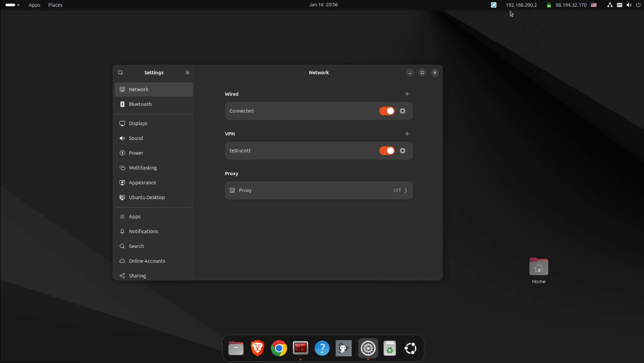644x363 pixels.
Task: Add a new VPN connection
Action: point(407,134)
